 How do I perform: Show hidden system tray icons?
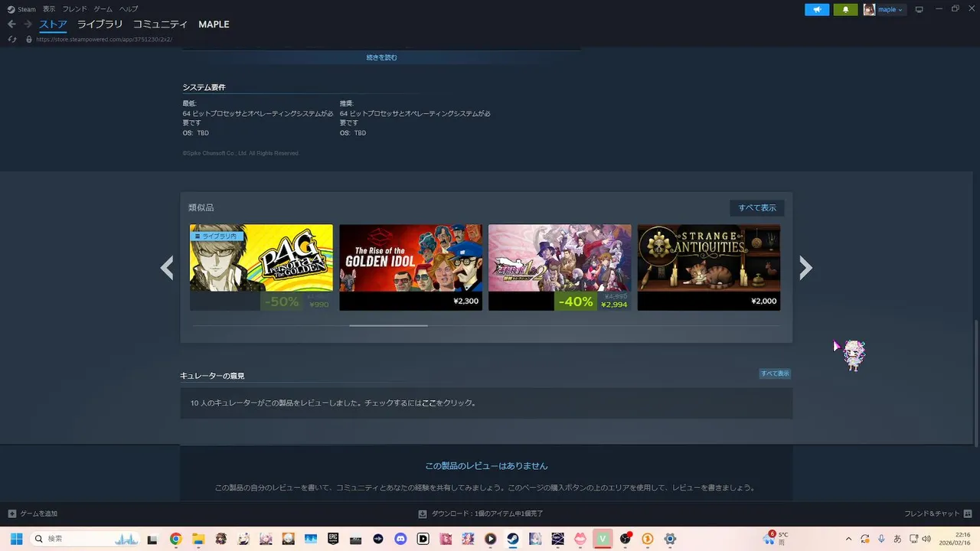pos(848,539)
